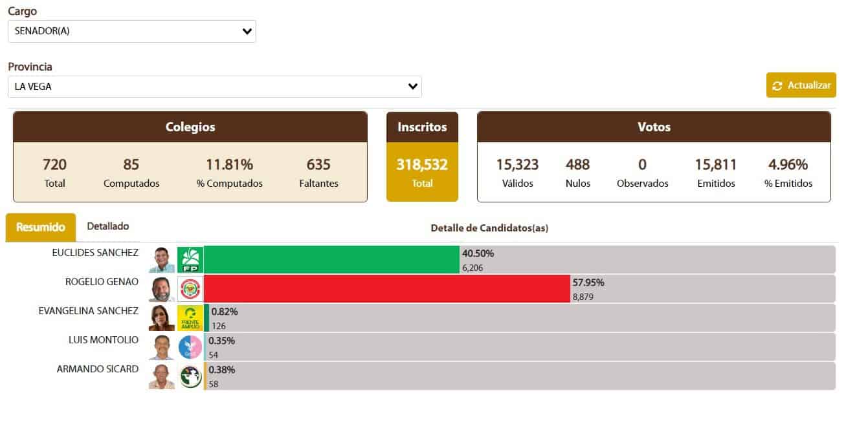Screen dimensions: 868x428
Task: Select the Resumido tab
Action: click(x=41, y=227)
